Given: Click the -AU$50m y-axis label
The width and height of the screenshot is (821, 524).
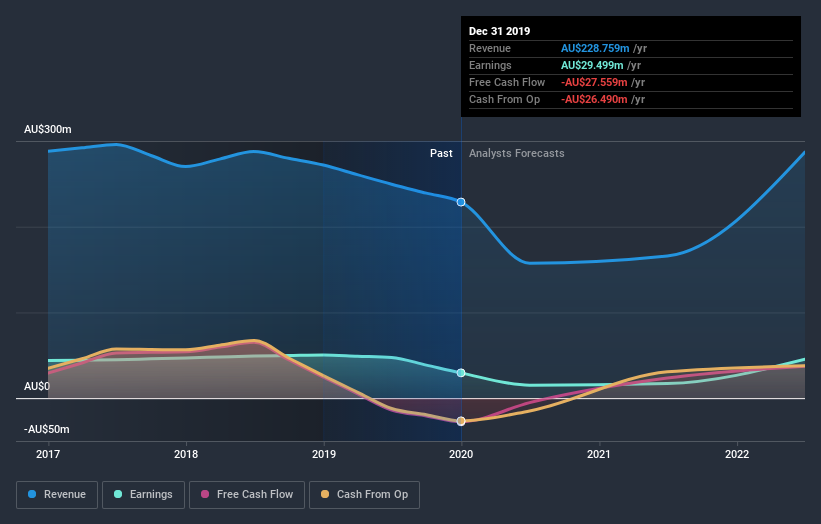Looking at the screenshot, I should click(47, 429).
